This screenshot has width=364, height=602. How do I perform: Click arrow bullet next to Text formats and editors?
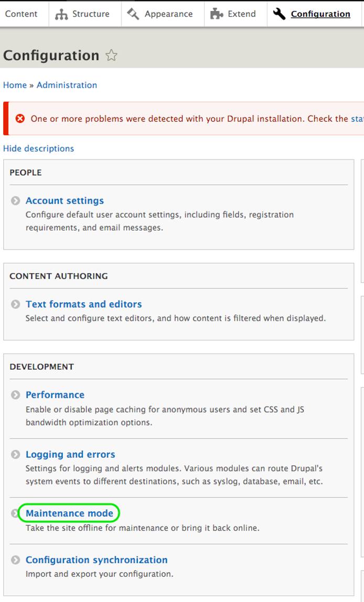16,304
